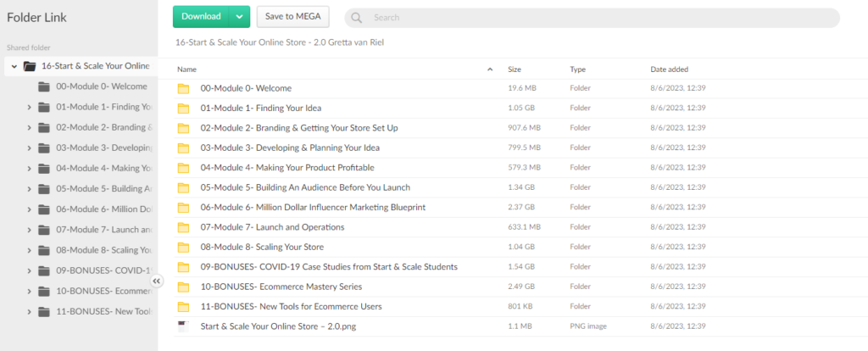Click yellow folder icon of Million Dollar Influencer row

183,208
